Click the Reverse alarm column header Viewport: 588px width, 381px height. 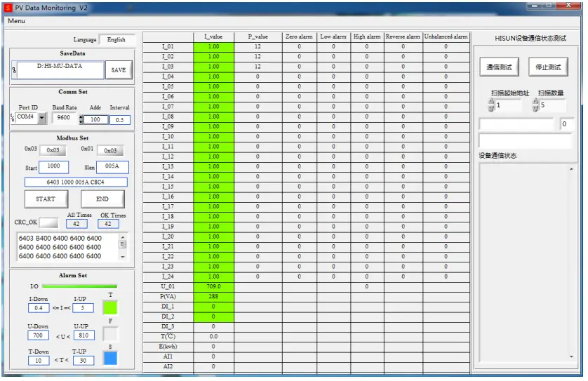pos(403,36)
